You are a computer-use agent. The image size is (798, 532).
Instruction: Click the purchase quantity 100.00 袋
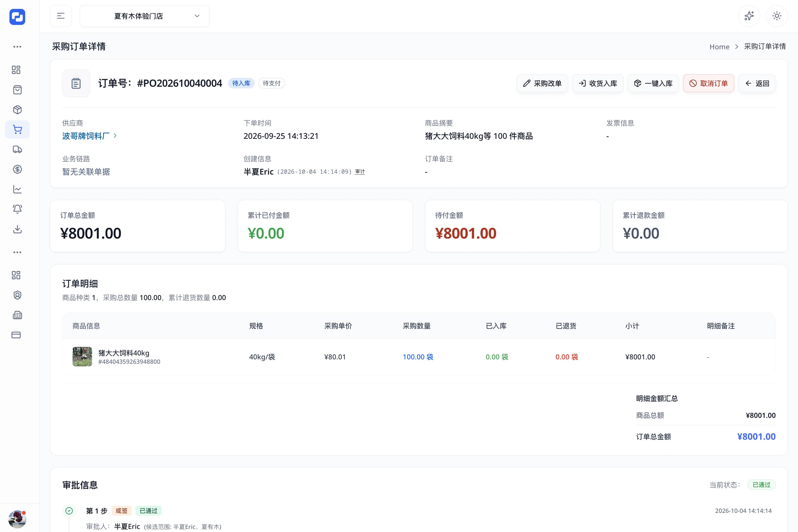[418, 357]
